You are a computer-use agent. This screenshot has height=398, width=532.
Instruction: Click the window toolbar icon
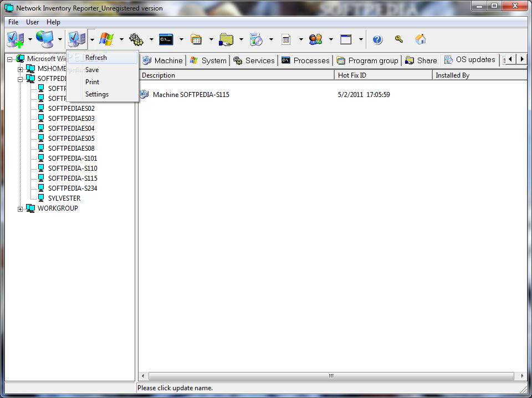[346, 39]
